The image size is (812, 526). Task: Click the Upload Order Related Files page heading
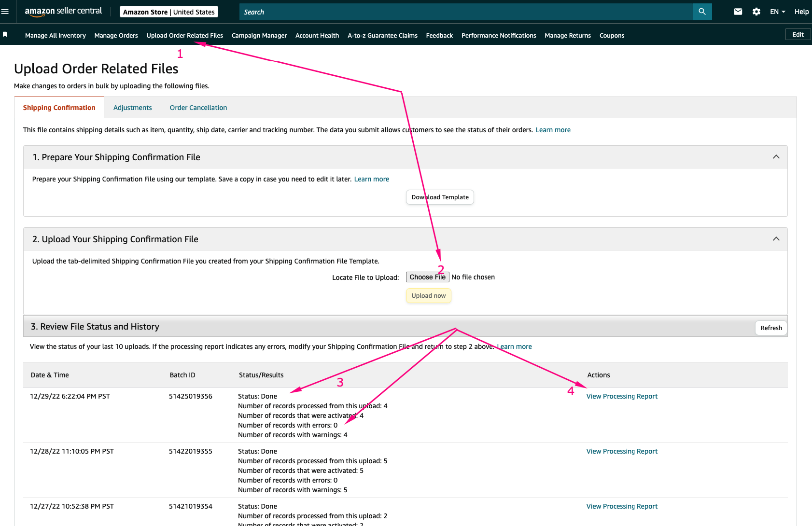point(96,69)
